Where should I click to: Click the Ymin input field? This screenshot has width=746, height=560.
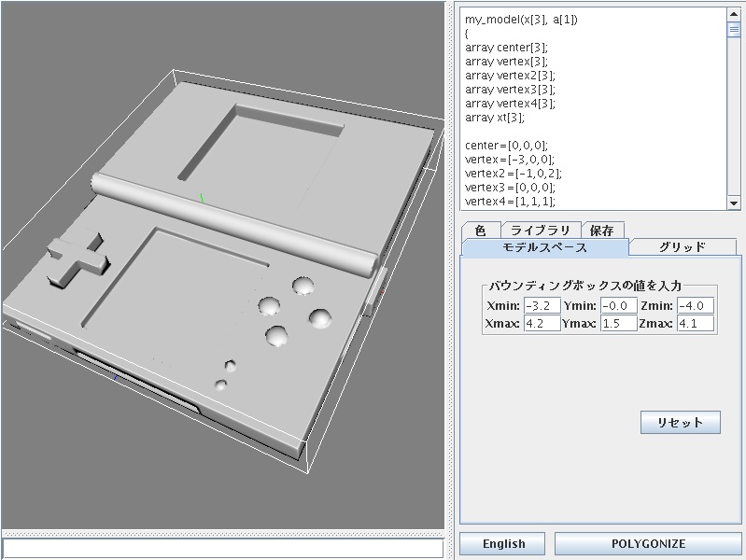pyautogui.click(x=619, y=305)
